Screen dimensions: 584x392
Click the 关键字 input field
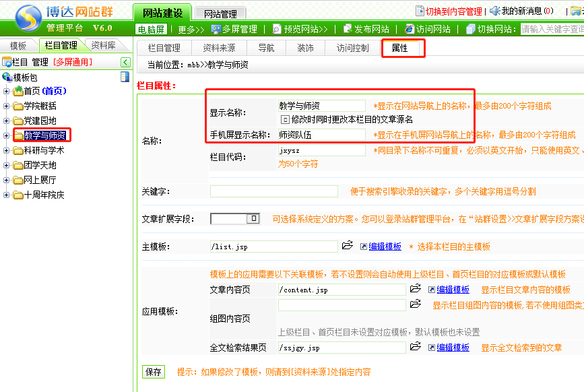click(274, 192)
